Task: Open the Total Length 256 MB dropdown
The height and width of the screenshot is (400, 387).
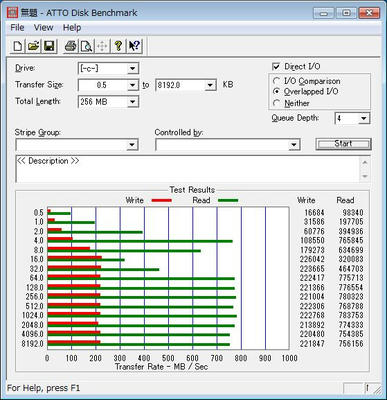Action: coord(133,102)
